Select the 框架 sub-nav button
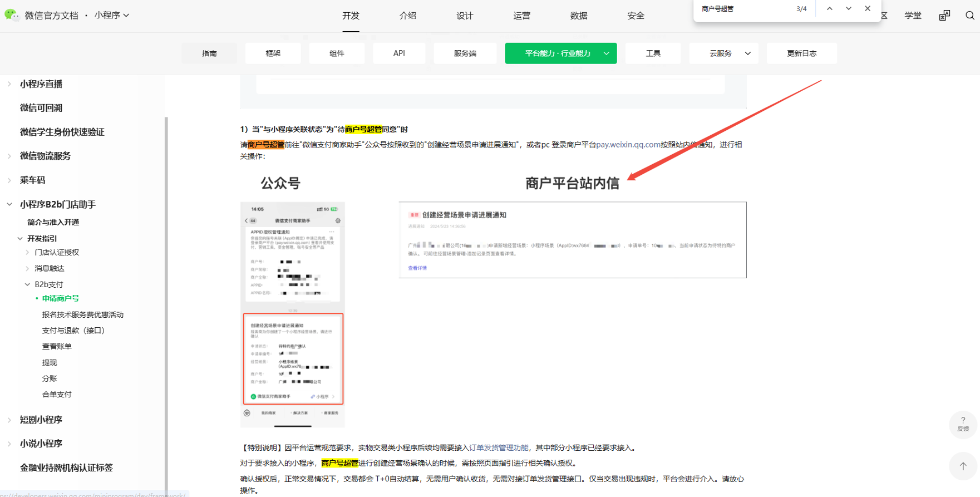 click(273, 53)
